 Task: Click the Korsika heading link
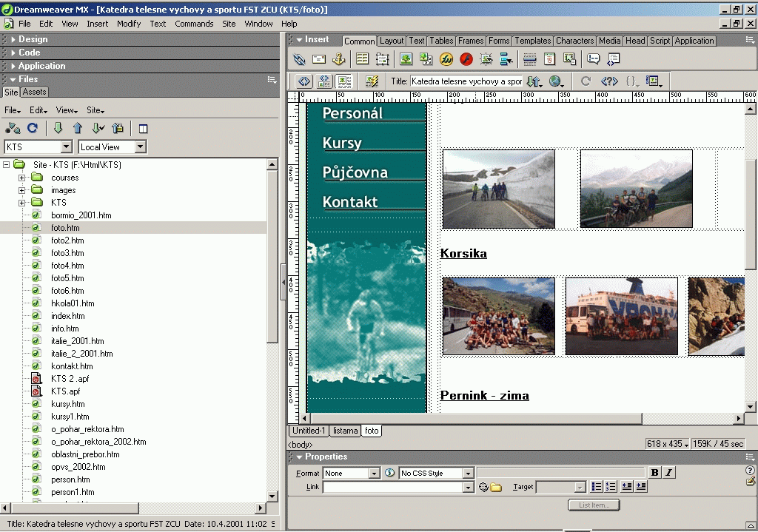pos(463,253)
